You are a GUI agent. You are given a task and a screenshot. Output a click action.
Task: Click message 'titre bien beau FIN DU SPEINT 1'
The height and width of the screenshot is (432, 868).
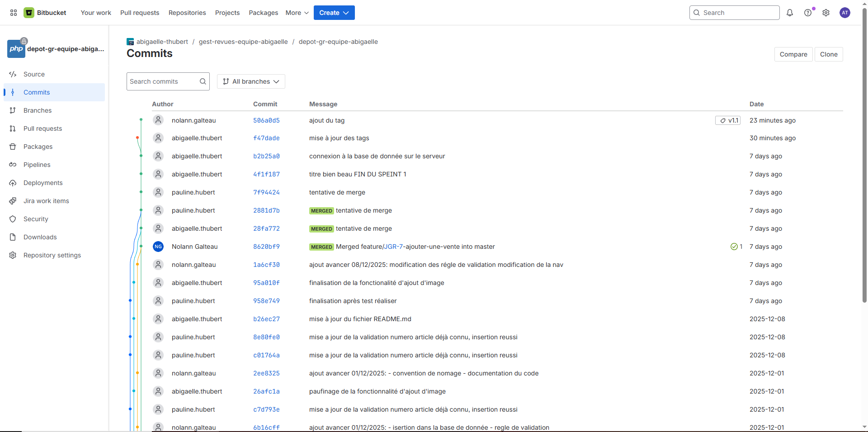(x=358, y=174)
